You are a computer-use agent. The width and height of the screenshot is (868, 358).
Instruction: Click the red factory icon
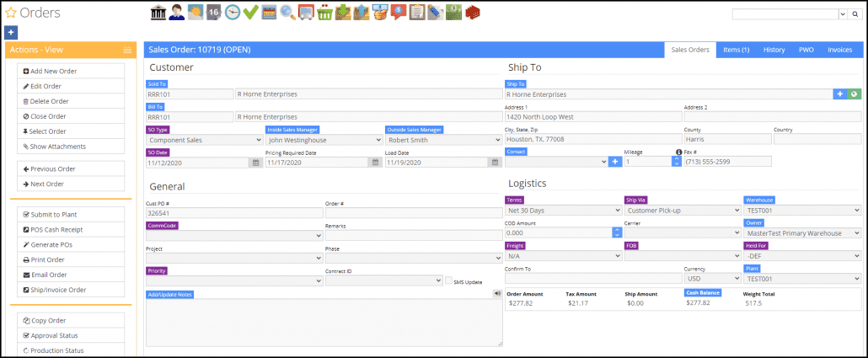[x=473, y=12]
